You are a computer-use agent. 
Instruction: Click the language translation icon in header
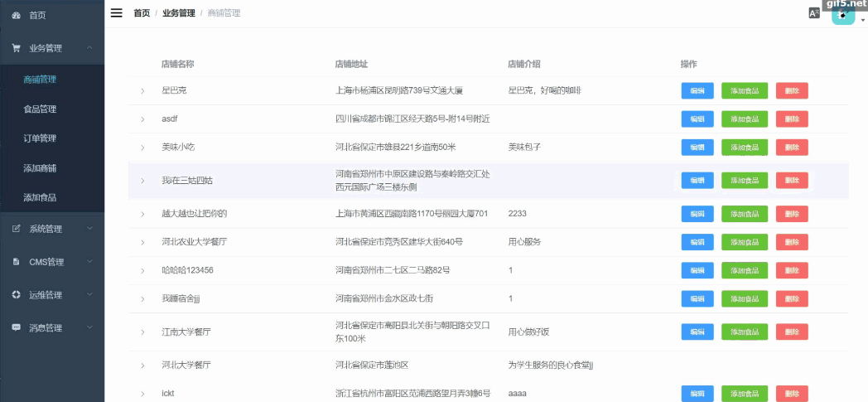click(x=814, y=14)
